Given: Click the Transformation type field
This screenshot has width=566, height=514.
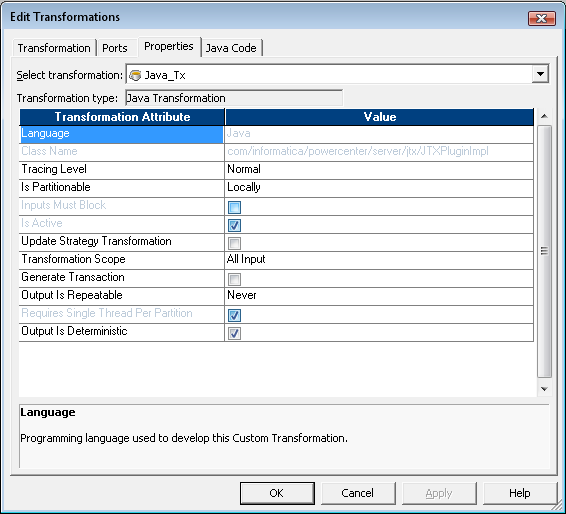Looking at the screenshot, I should point(234,98).
